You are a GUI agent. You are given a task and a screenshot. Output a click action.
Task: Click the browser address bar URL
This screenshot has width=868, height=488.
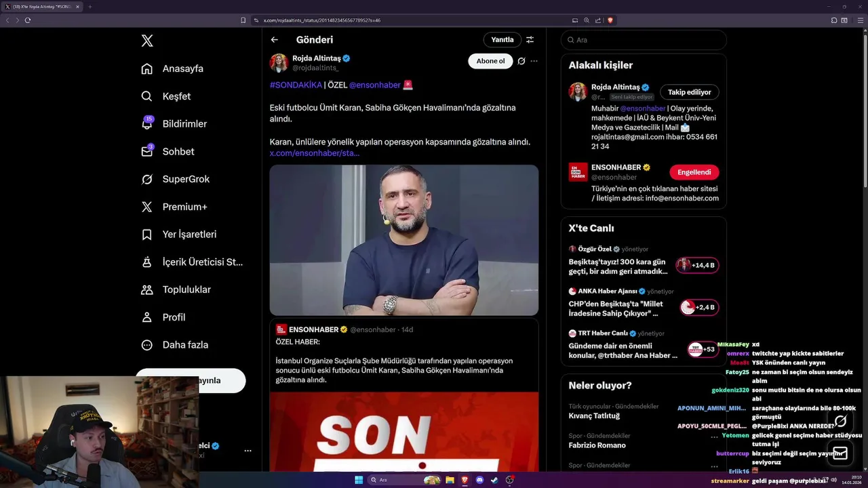coord(321,20)
